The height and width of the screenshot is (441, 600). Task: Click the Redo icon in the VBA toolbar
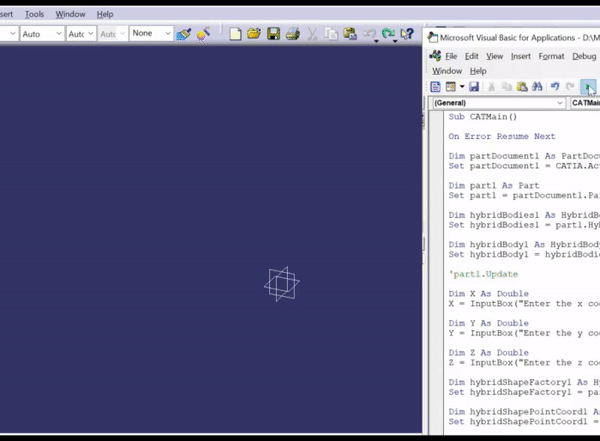570,87
